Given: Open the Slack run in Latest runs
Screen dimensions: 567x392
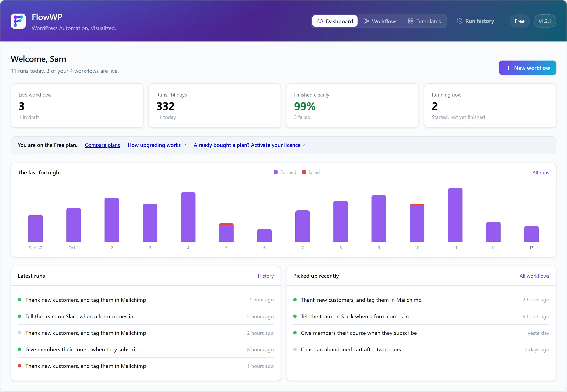Looking at the screenshot, I should click(x=146, y=316).
